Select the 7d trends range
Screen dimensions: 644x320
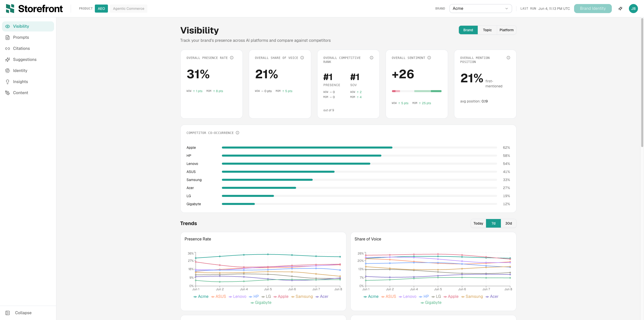pyautogui.click(x=493, y=223)
